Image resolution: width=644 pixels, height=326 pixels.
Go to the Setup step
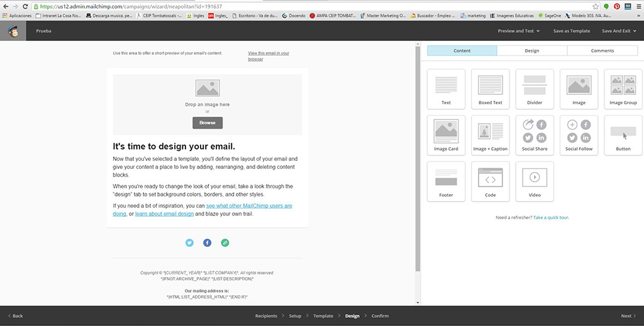(295, 316)
